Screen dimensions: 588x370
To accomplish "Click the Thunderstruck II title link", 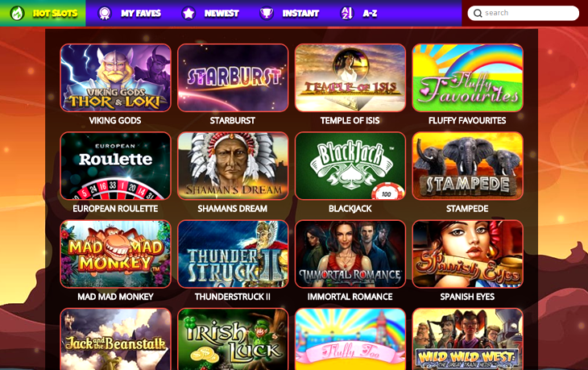I will (x=233, y=297).
